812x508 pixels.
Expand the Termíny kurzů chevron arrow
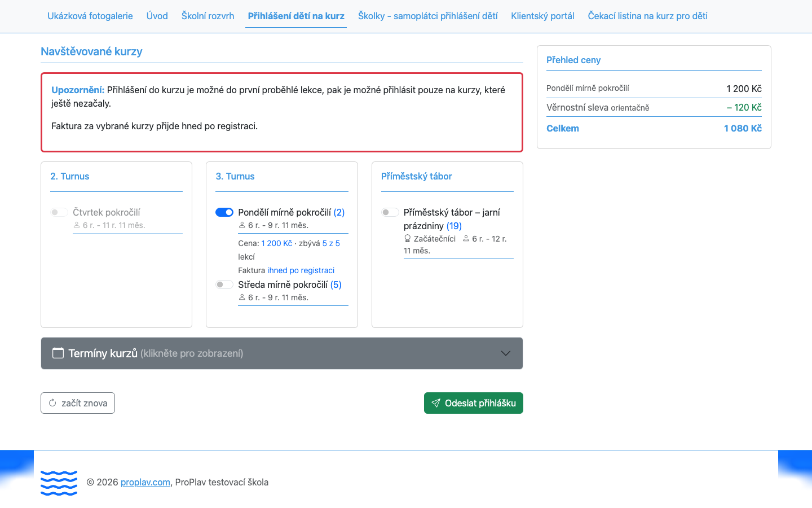506,353
